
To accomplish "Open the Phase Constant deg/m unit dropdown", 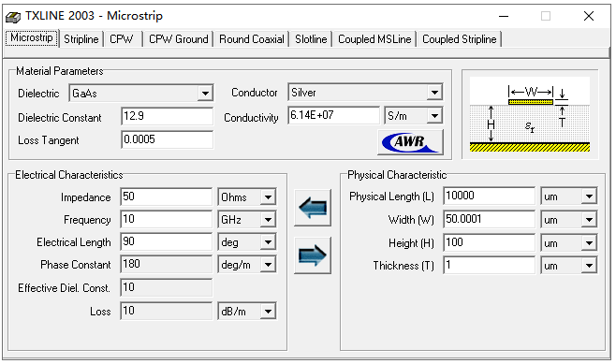I will click(269, 265).
